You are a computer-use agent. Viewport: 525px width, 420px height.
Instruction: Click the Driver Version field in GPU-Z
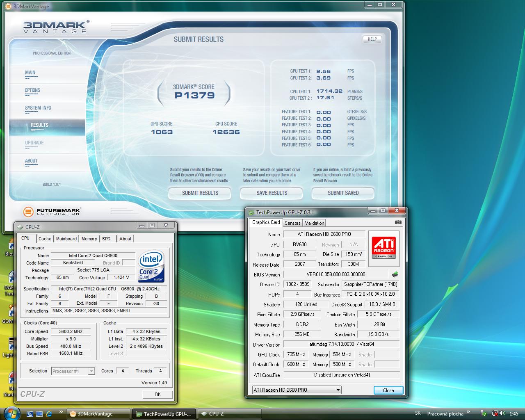pos(342,344)
